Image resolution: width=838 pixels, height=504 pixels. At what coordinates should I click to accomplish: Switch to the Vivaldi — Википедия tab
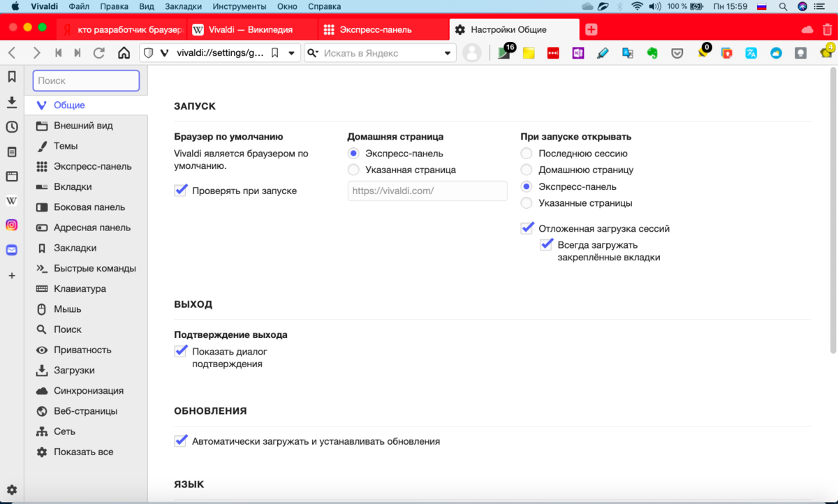coord(252,30)
